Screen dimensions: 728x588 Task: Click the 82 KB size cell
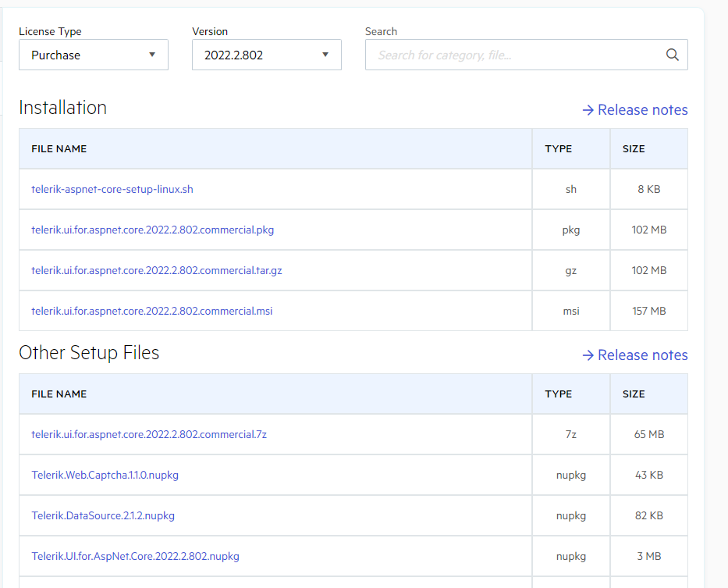click(649, 515)
